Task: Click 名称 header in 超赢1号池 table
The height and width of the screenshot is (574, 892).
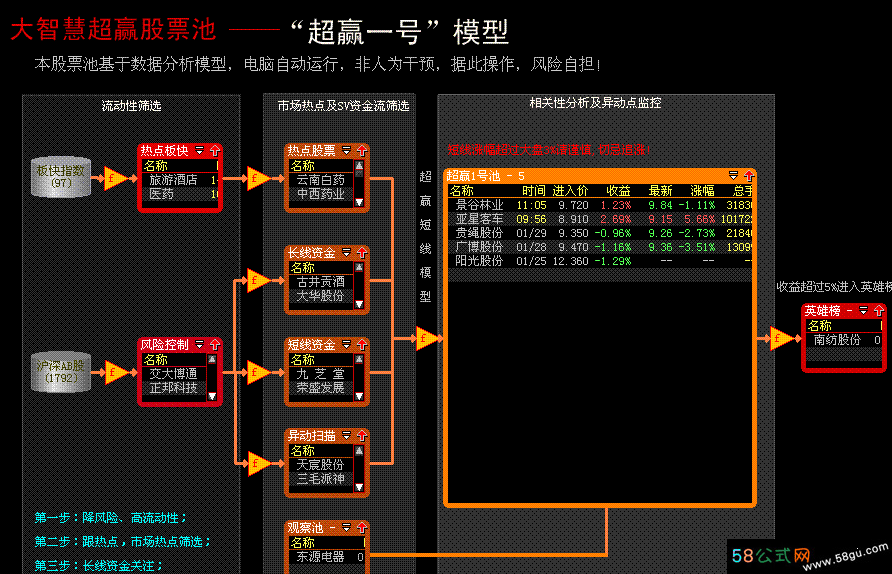Action: pos(461,191)
